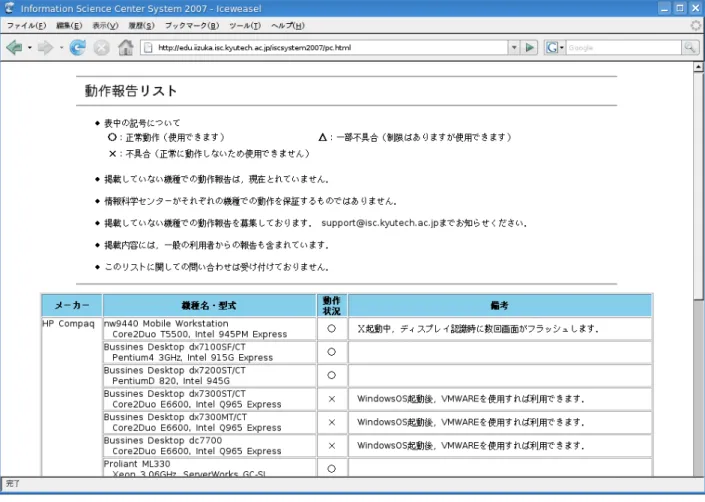The width and height of the screenshot is (705, 502).
Task: Click the 表中の記号について bullet text
Action: click(142, 123)
